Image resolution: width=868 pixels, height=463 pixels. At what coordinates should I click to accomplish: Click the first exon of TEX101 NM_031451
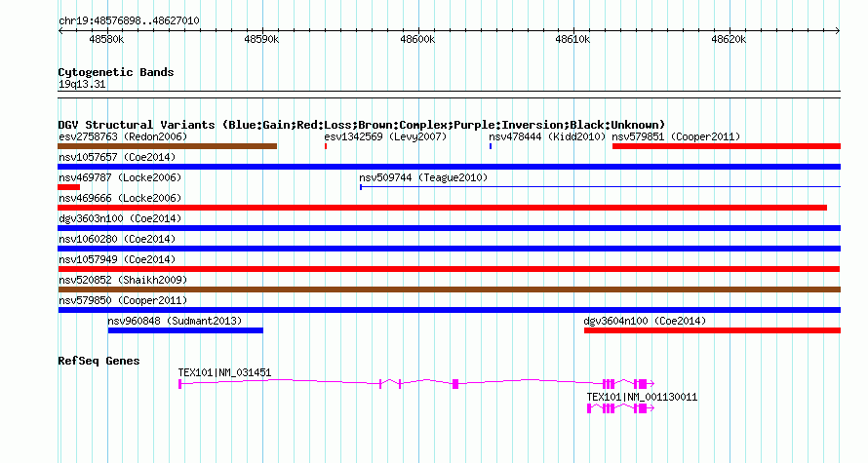[x=179, y=384]
